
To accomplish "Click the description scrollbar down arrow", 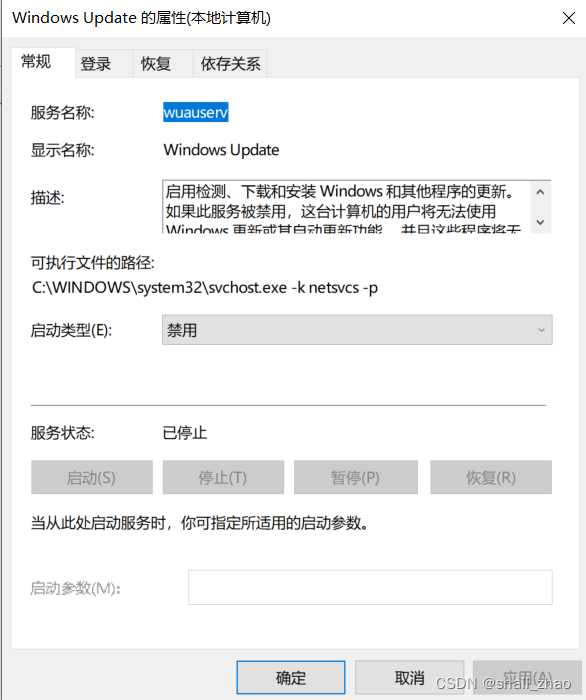I will point(540,222).
